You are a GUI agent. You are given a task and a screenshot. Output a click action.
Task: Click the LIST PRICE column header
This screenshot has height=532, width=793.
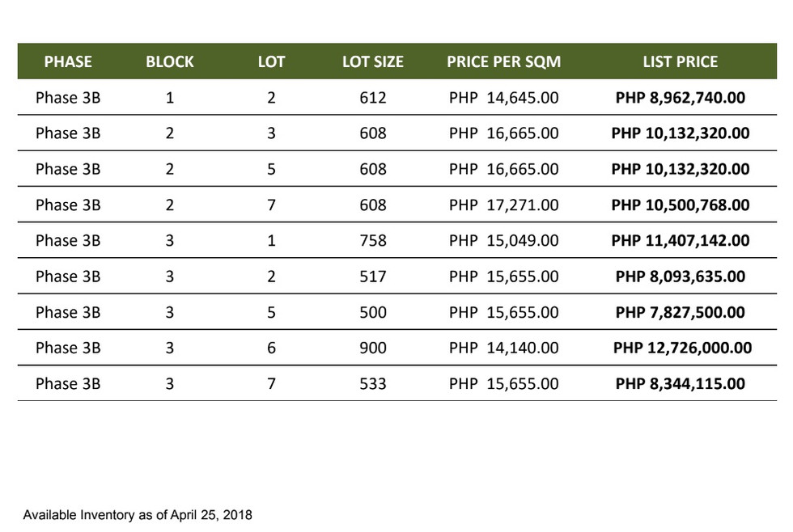[x=681, y=61]
